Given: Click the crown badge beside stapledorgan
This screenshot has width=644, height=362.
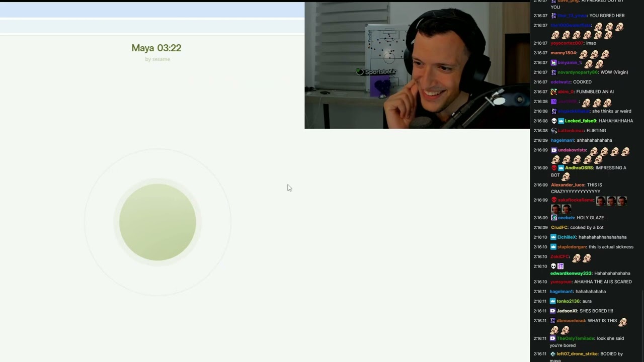Looking at the screenshot, I should [553, 247].
